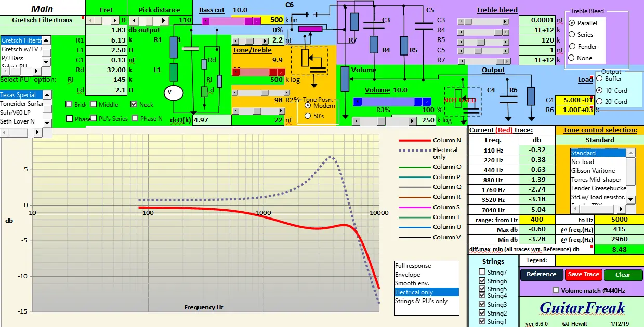Click the down arrow of the tone control list

[x=631, y=199]
